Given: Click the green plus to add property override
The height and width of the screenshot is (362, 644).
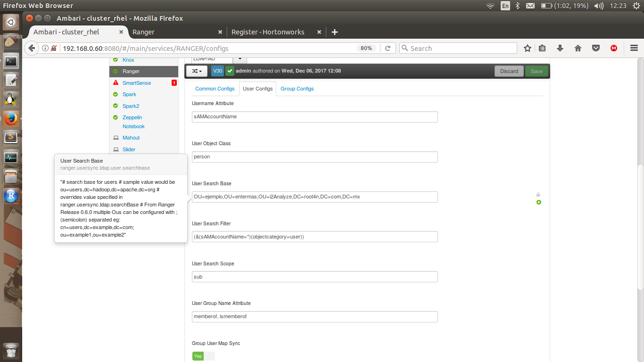Looking at the screenshot, I should click(539, 203).
